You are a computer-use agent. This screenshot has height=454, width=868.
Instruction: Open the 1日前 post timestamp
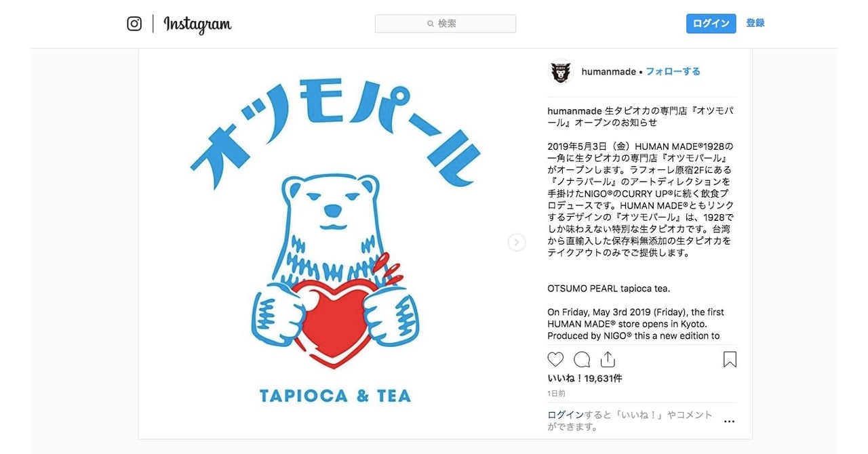tap(556, 394)
